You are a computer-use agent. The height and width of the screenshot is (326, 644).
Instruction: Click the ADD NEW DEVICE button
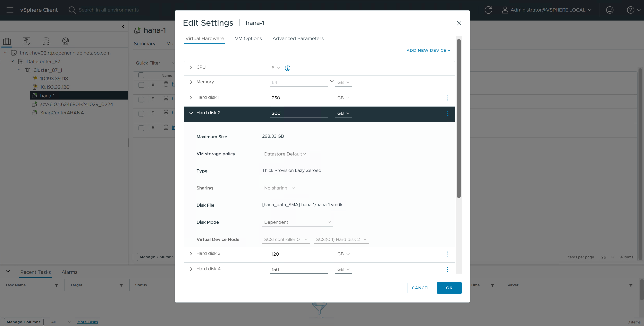click(428, 50)
